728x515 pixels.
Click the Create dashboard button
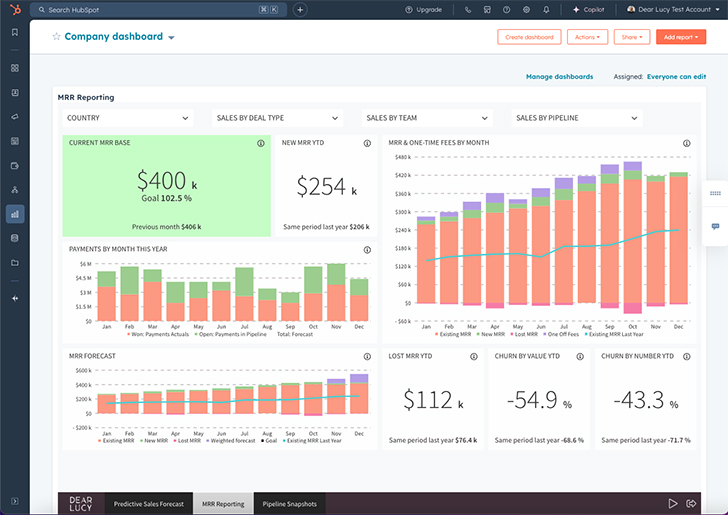click(x=529, y=37)
